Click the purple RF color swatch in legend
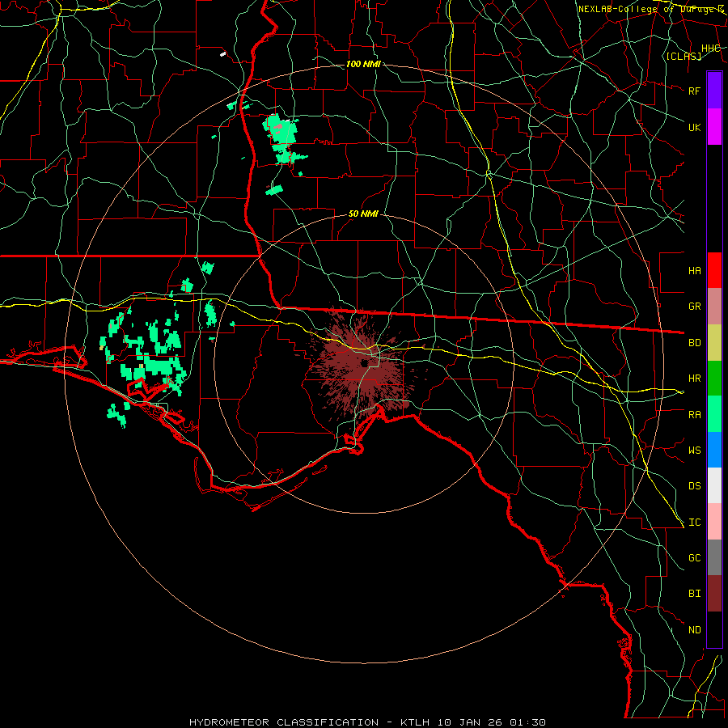The image size is (728, 728). click(714, 91)
